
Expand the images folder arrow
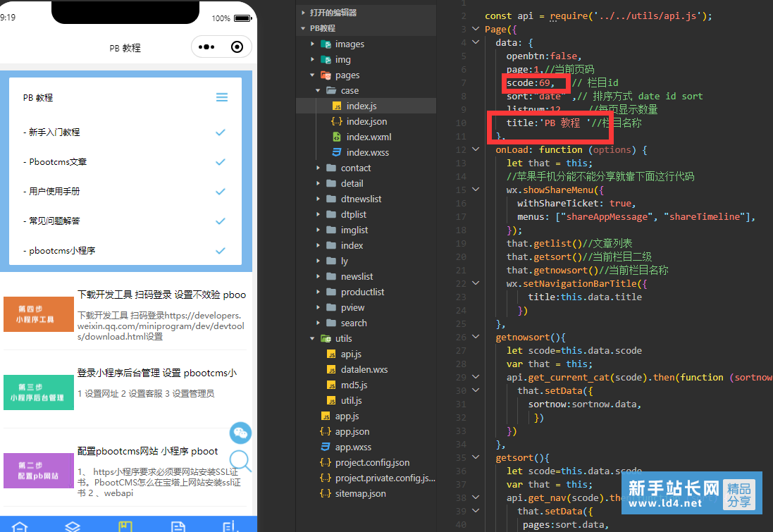click(312, 44)
